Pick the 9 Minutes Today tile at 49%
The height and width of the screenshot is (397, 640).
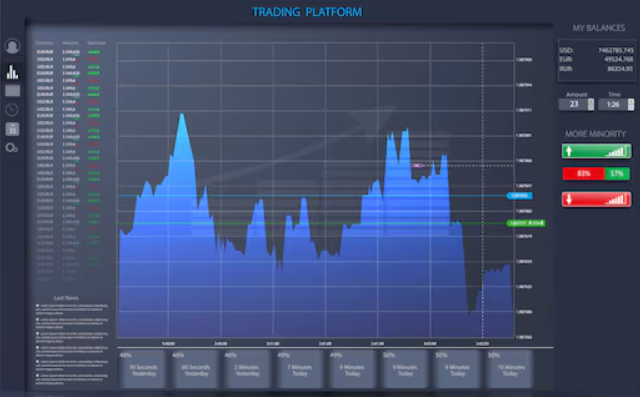point(353,370)
